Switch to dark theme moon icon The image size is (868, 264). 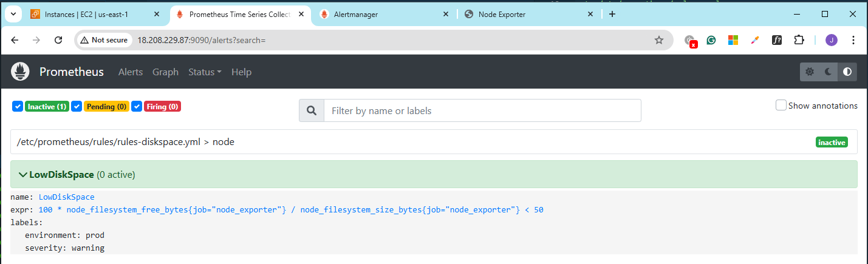click(829, 72)
